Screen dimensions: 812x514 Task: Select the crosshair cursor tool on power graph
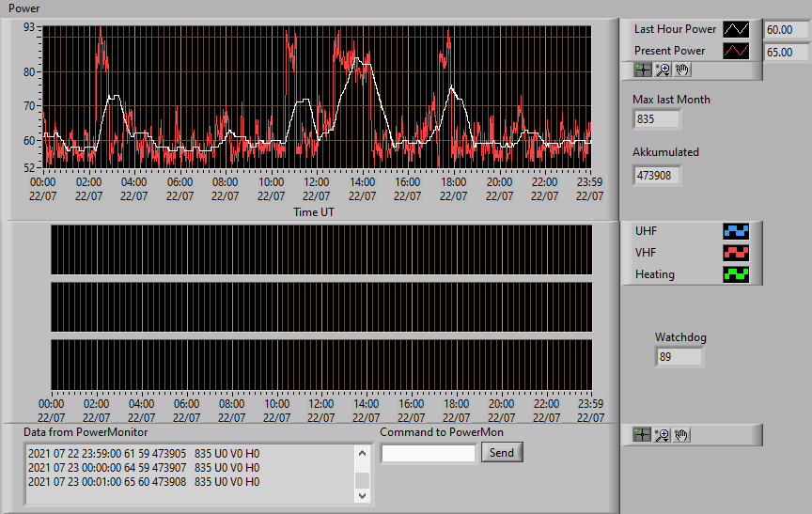click(x=643, y=70)
